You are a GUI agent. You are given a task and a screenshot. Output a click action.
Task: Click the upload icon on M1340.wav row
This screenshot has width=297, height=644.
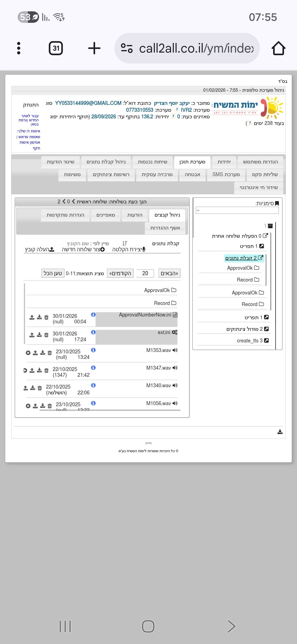tap(26, 388)
